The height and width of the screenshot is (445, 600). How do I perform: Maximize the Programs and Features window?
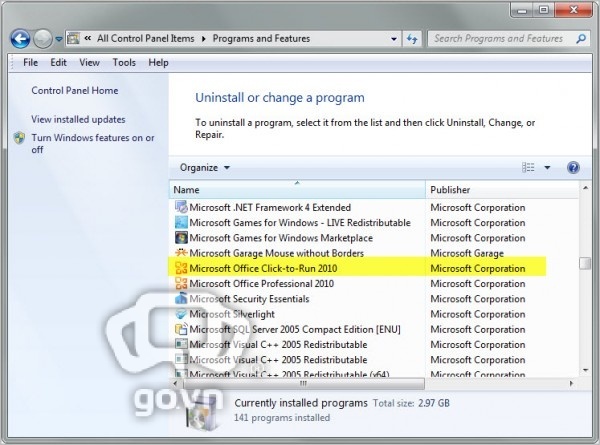coord(544,9)
